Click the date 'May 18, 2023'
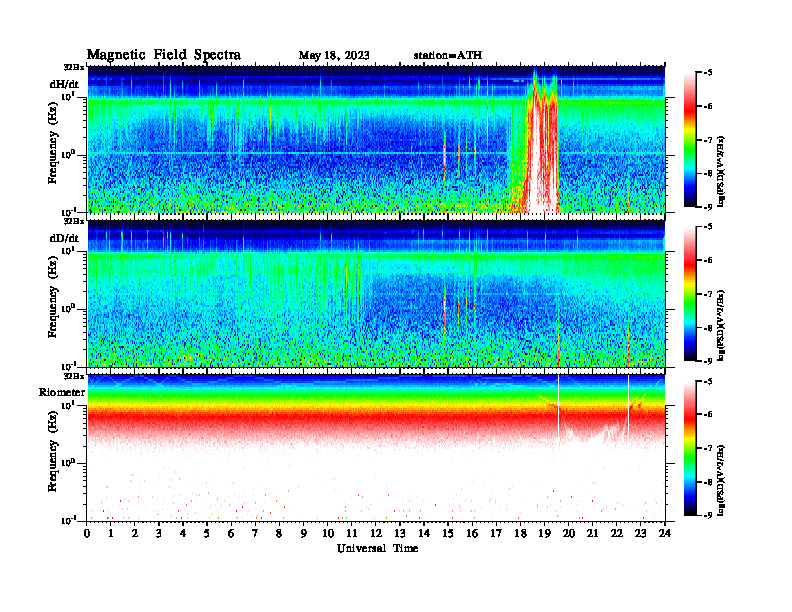 (334, 55)
